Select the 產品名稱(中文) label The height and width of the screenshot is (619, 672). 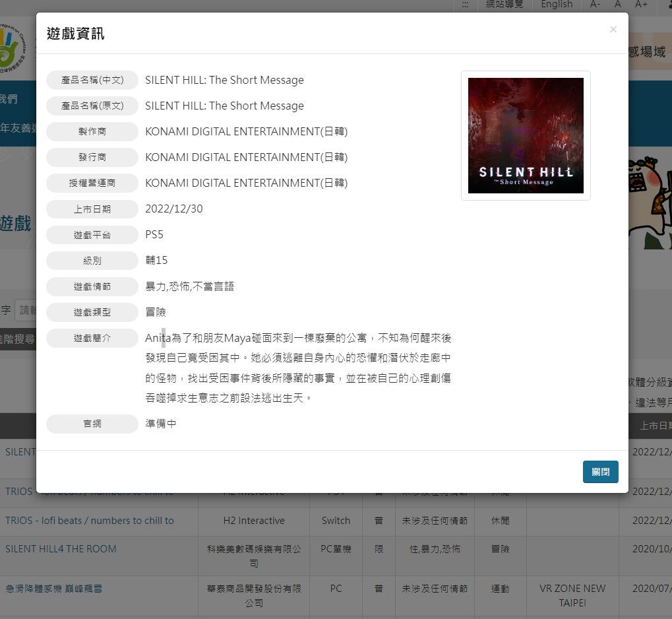click(92, 81)
